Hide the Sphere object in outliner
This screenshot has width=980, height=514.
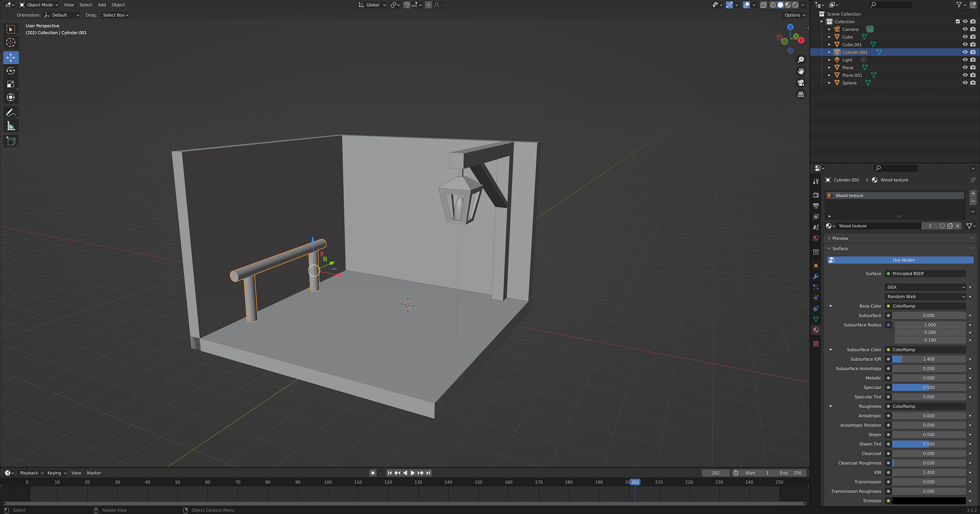(965, 83)
